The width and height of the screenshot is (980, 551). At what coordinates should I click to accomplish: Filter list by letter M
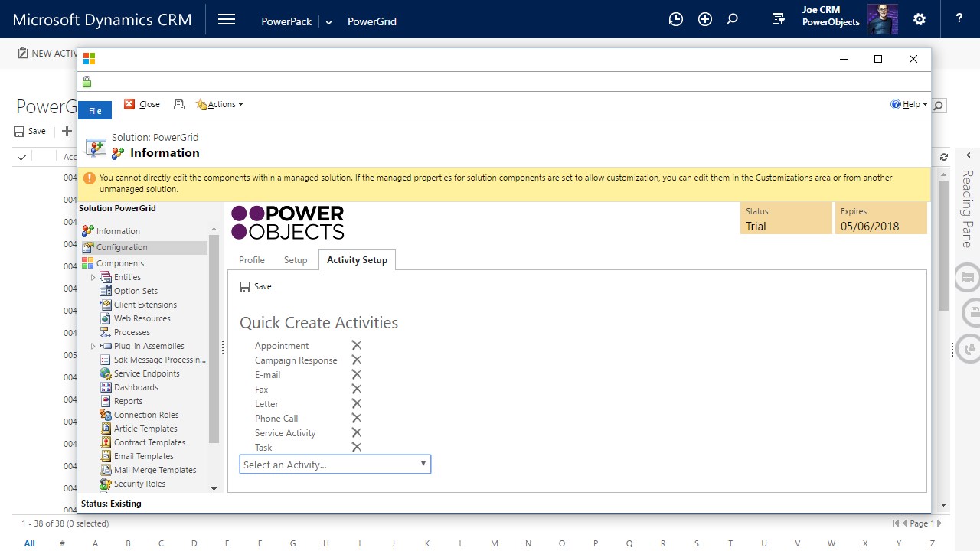495,543
